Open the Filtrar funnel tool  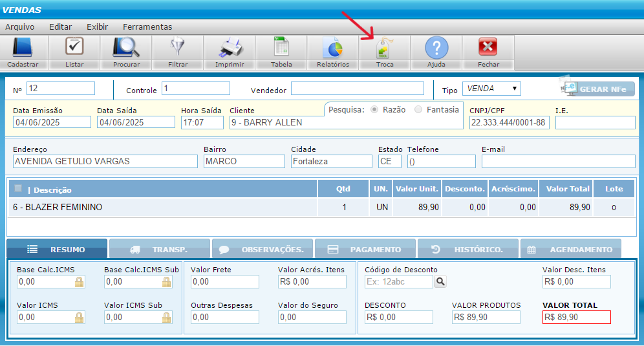[x=178, y=49]
